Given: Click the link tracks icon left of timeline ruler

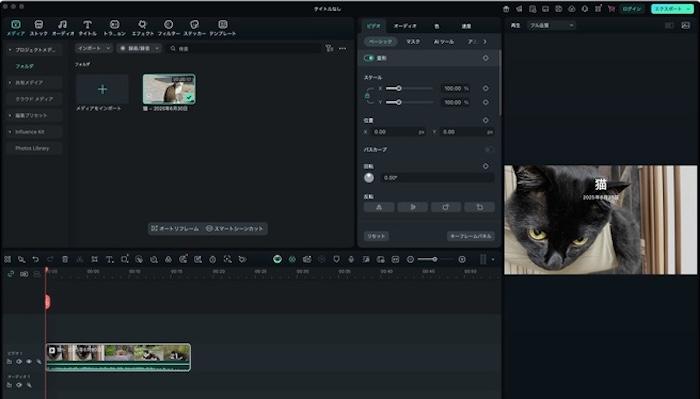Looking at the screenshot, I should 11,274.
